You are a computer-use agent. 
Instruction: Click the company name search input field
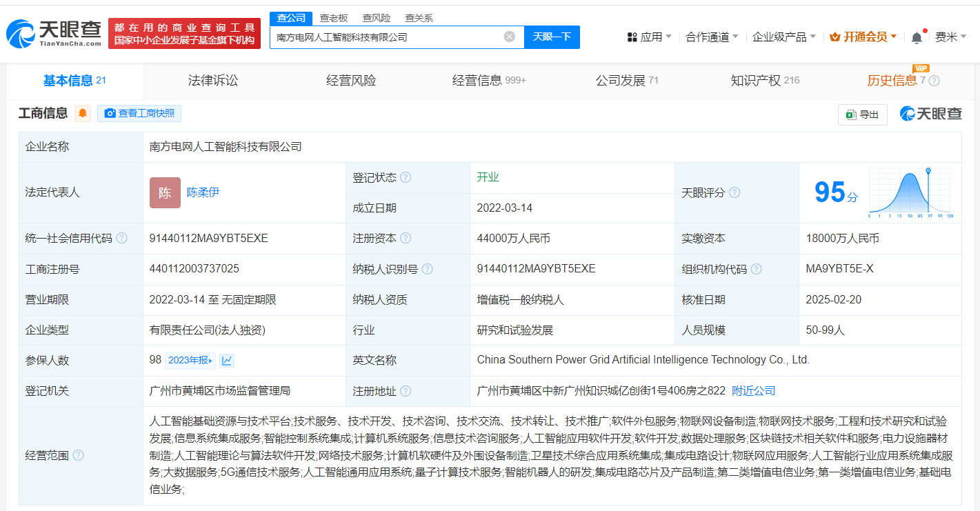pos(386,37)
